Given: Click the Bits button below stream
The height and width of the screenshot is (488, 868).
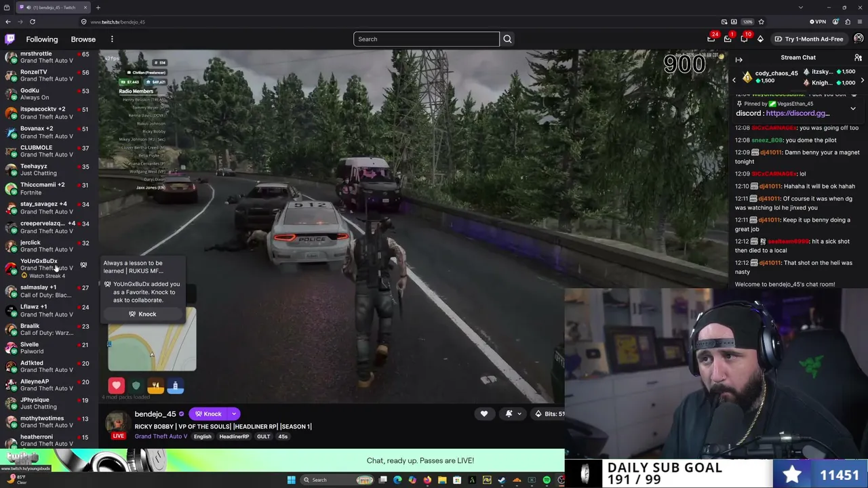Looking at the screenshot, I should [548, 414].
